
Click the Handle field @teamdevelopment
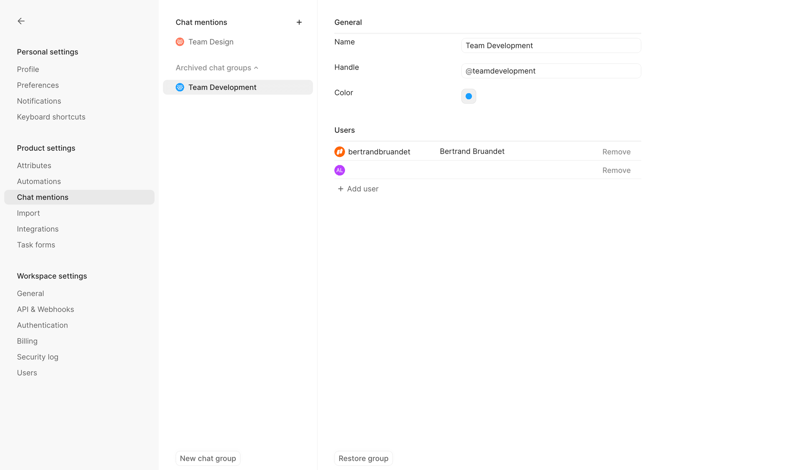tap(551, 71)
